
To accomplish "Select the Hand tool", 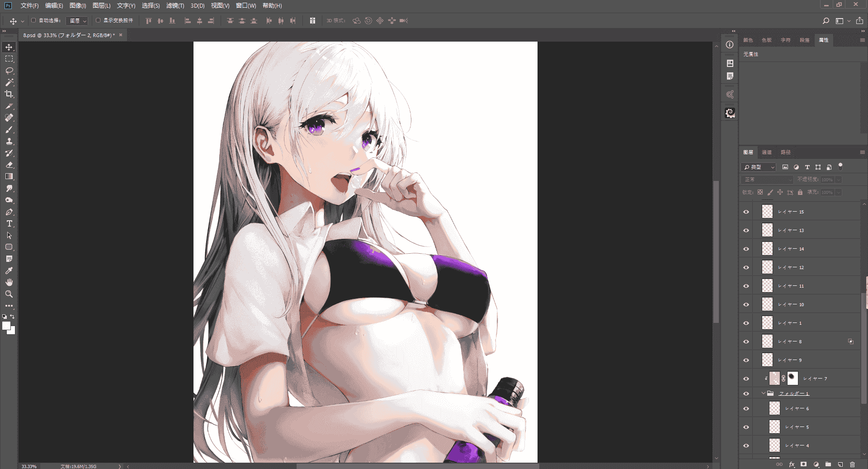I will (x=9, y=282).
